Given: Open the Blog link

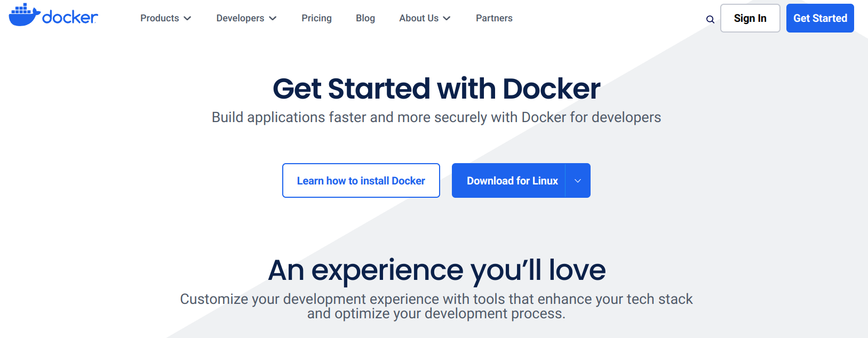Looking at the screenshot, I should [365, 18].
